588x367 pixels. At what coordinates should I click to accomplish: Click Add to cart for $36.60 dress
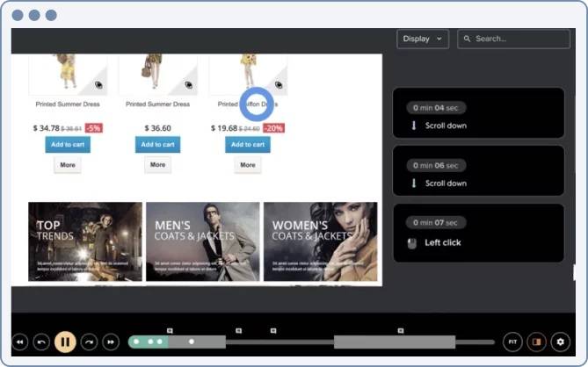coord(157,145)
